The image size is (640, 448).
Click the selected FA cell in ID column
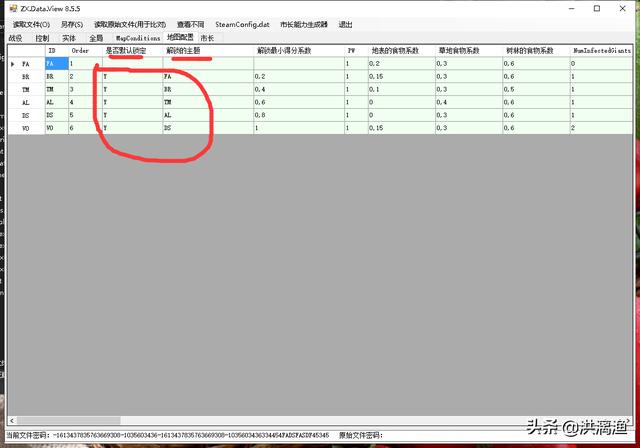tap(55, 63)
